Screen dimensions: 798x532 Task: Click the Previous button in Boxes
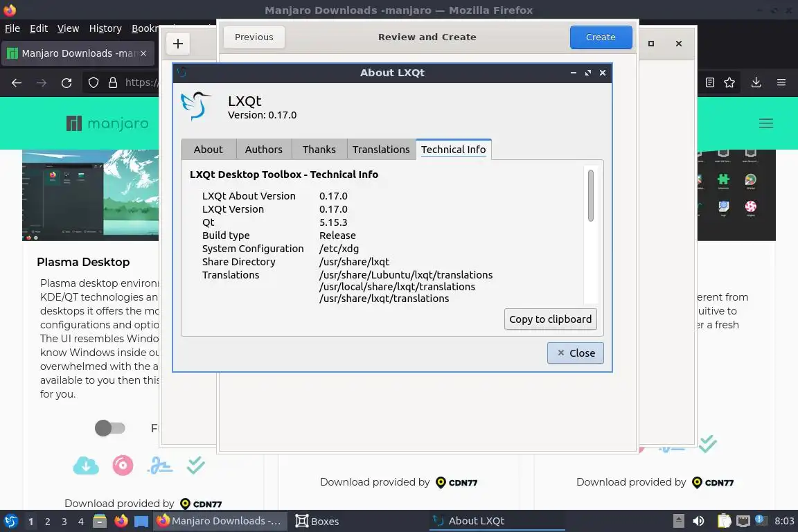point(254,37)
